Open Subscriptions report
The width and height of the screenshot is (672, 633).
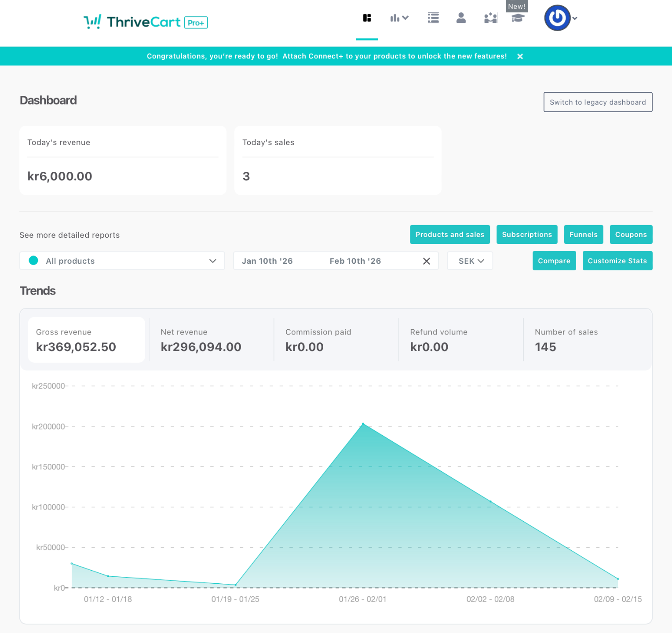(527, 234)
